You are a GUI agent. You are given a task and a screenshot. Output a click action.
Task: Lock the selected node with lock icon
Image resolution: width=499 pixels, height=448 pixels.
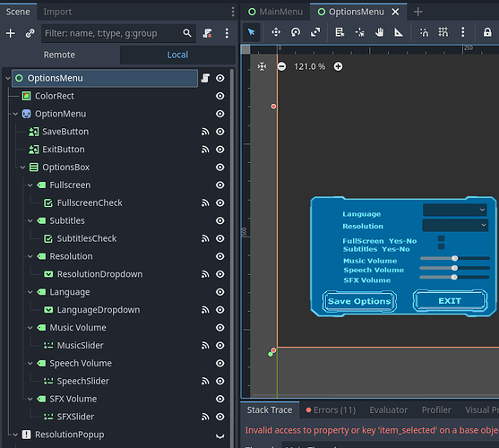(487, 32)
